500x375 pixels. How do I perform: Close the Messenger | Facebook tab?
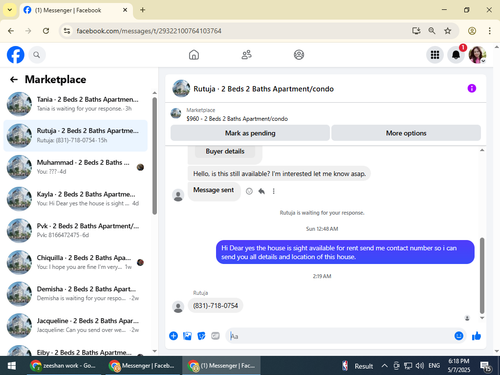(125, 10)
